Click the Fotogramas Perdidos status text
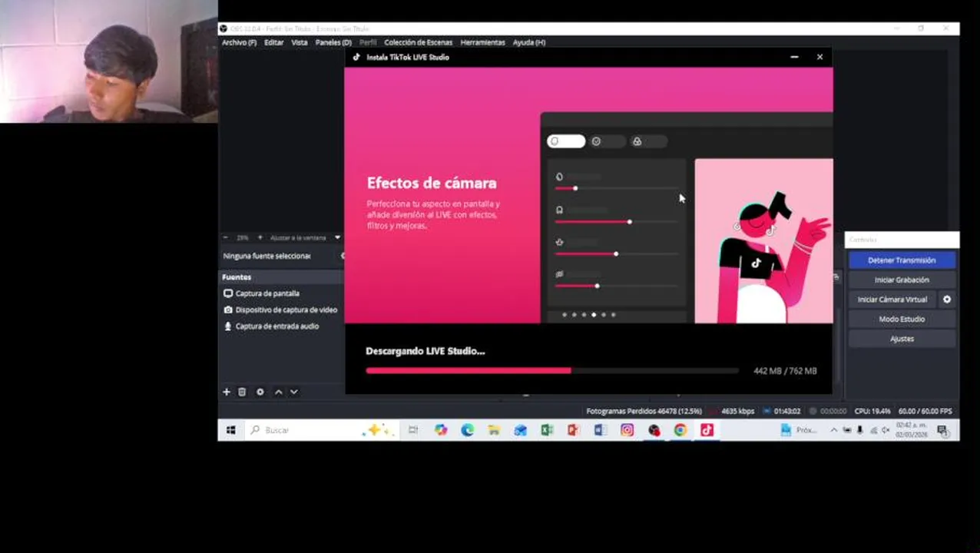This screenshot has height=553, width=980. [x=644, y=412]
